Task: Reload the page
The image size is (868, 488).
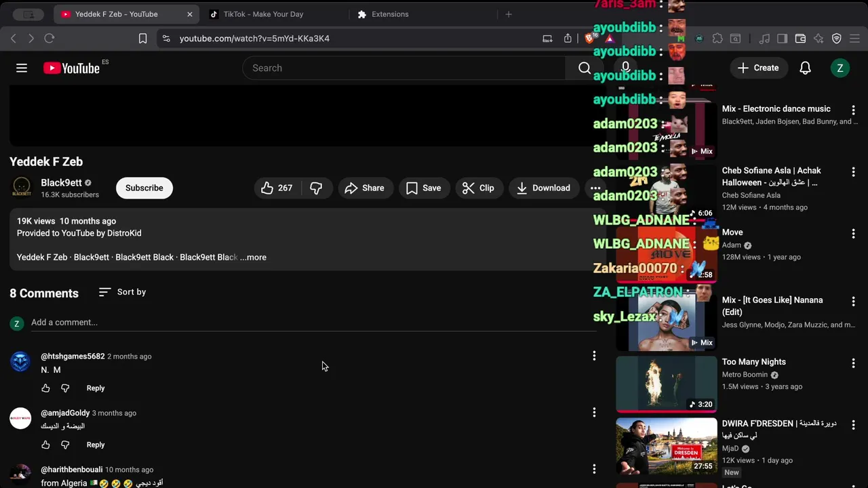Action: pyautogui.click(x=50, y=39)
